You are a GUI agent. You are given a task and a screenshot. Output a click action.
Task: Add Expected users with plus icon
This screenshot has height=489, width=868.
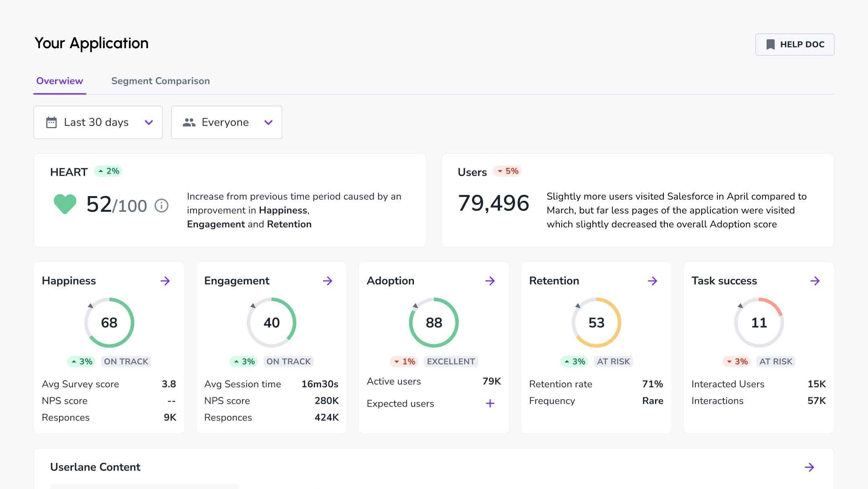490,403
